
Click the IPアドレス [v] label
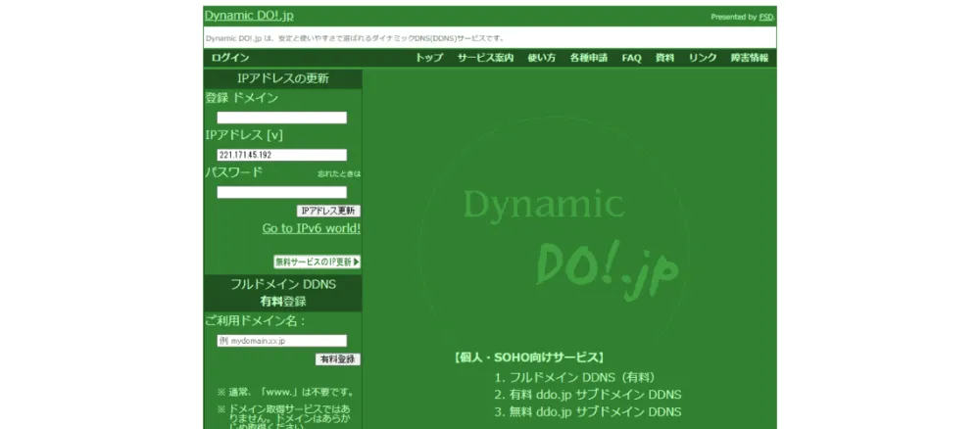244,135
